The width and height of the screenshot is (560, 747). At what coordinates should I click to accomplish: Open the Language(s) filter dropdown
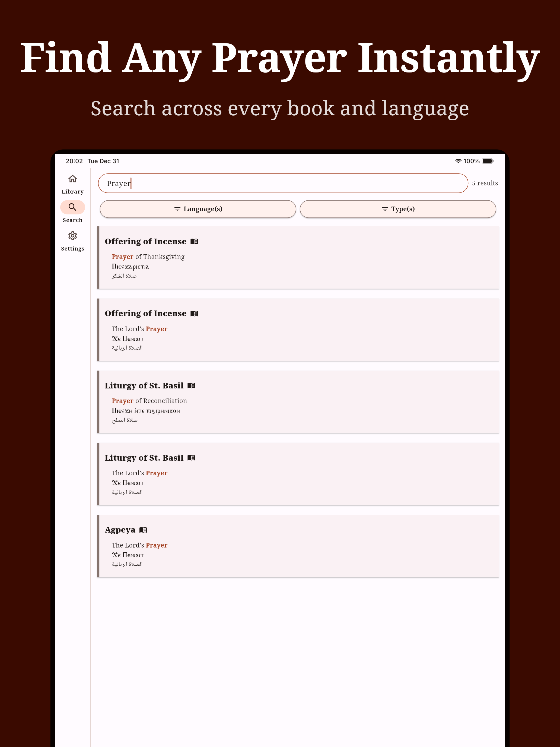tap(198, 209)
